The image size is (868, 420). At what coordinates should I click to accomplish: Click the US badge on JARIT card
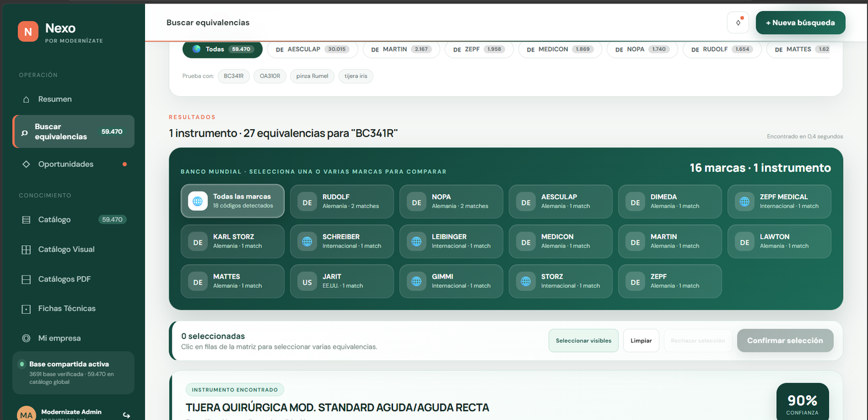coord(308,281)
